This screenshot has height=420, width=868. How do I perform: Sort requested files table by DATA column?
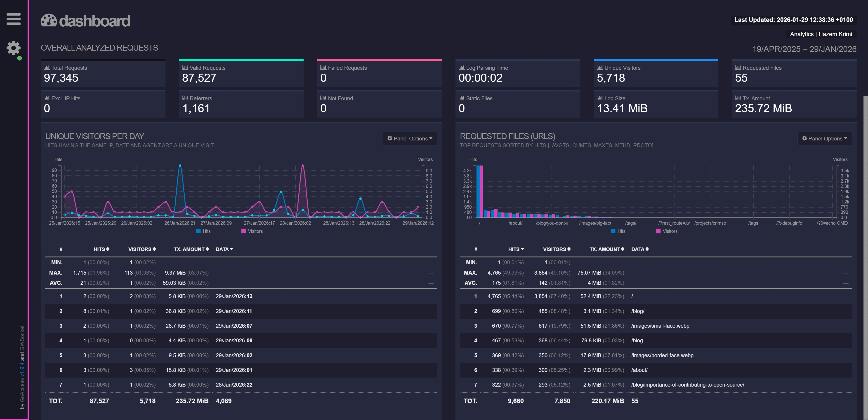click(640, 249)
